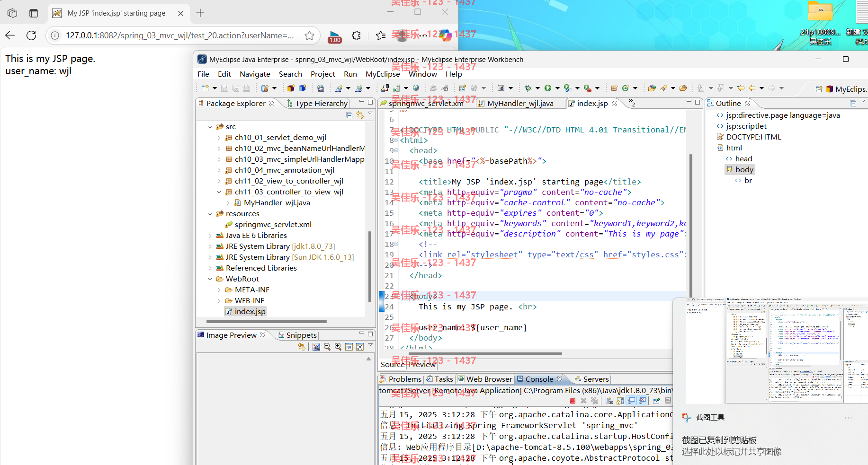
Task: Click the Save All toolbar icon
Action: tap(235, 88)
